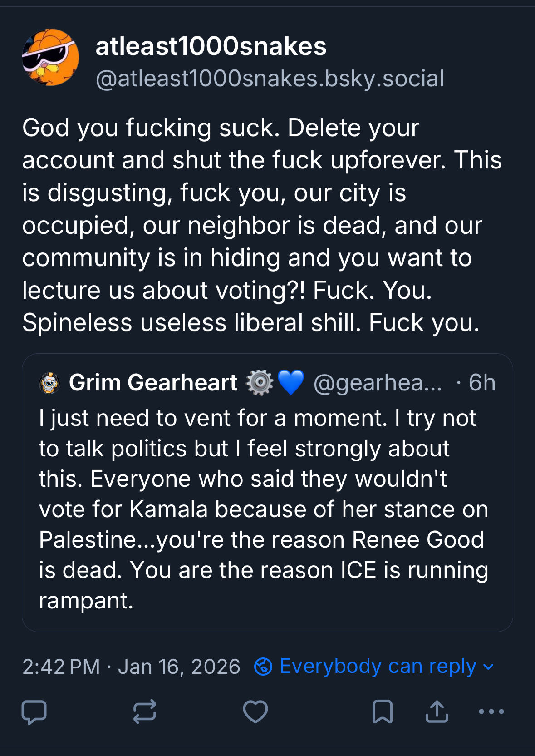The width and height of the screenshot is (535, 756).
Task: Click the reply speech bubble icon
Action: (x=34, y=712)
